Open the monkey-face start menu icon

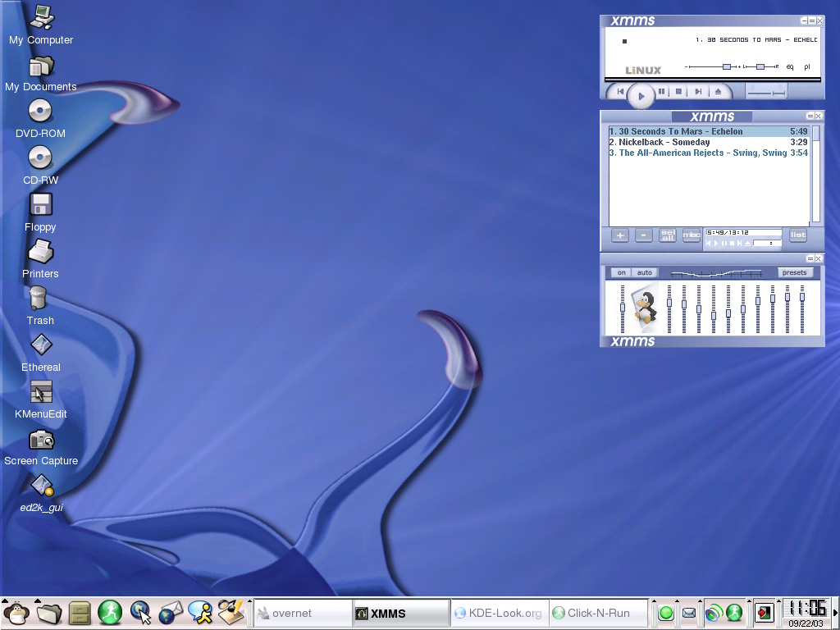click(16, 613)
